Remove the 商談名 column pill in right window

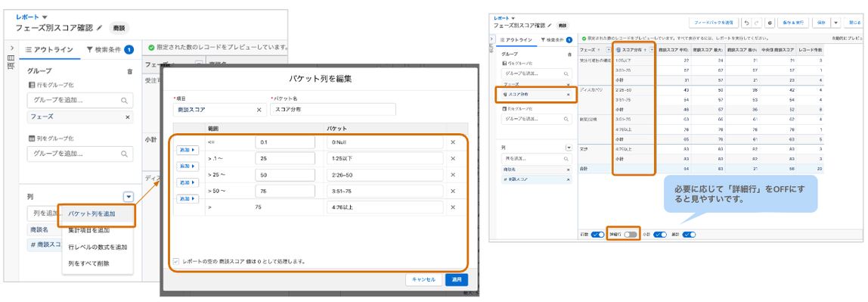pos(568,169)
